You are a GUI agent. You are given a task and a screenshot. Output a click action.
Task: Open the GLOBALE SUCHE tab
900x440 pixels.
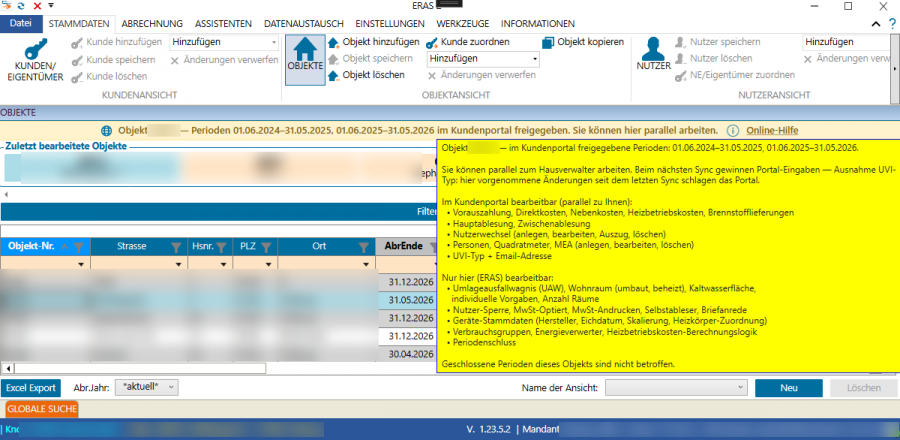pyautogui.click(x=42, y=409)
